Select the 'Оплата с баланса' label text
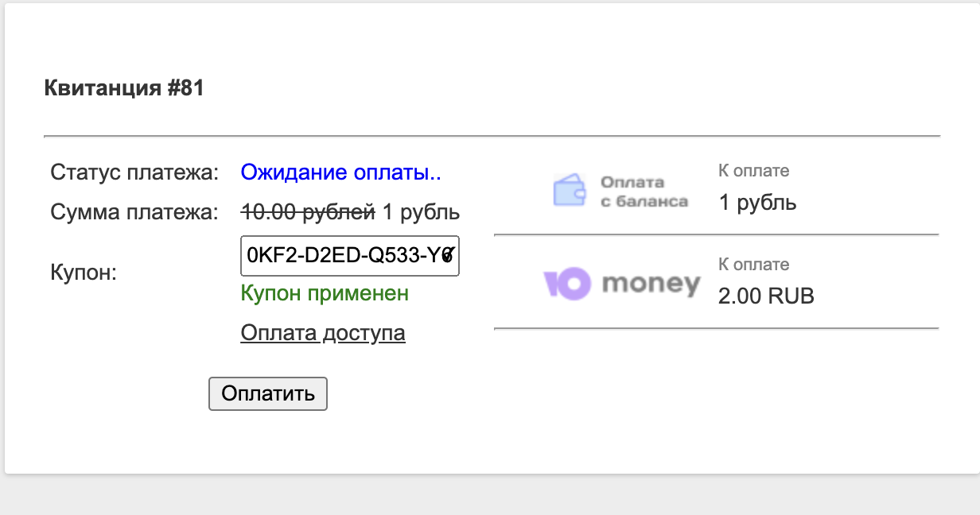980x515 pixels. click(644, 192)
